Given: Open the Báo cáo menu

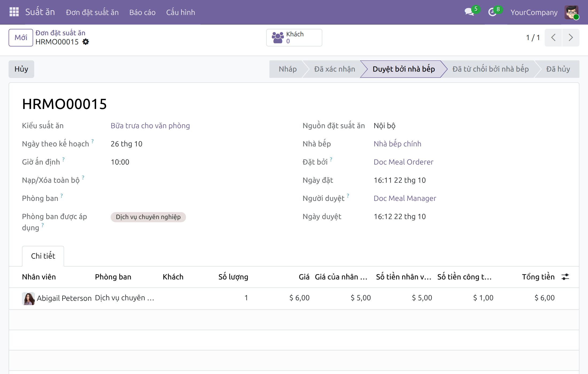Looking at the screenshot, I should [142, 12].
